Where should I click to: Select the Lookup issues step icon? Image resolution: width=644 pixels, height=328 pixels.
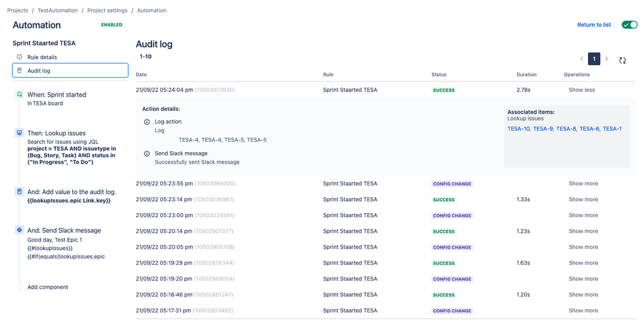(x=19, y=133)
